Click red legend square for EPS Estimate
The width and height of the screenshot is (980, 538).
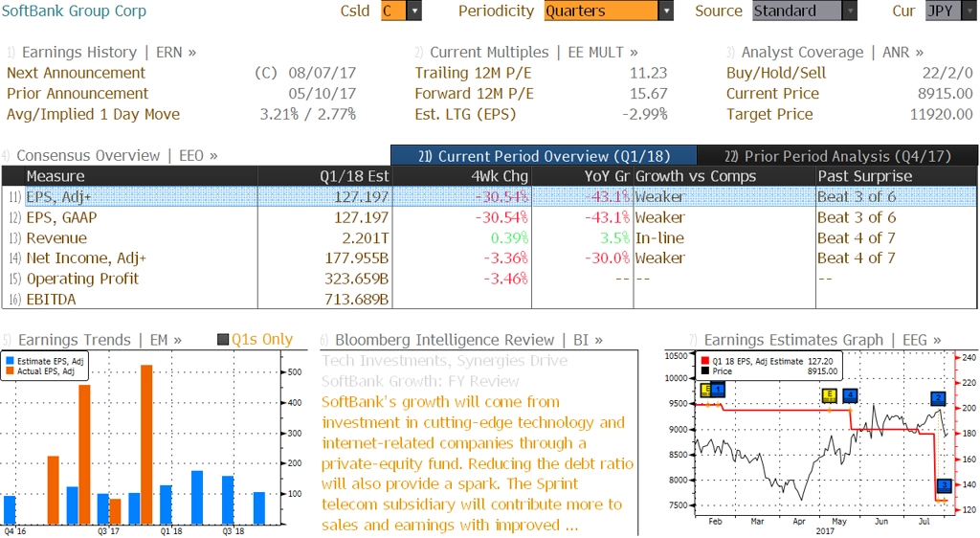click(x=705, y=361)
